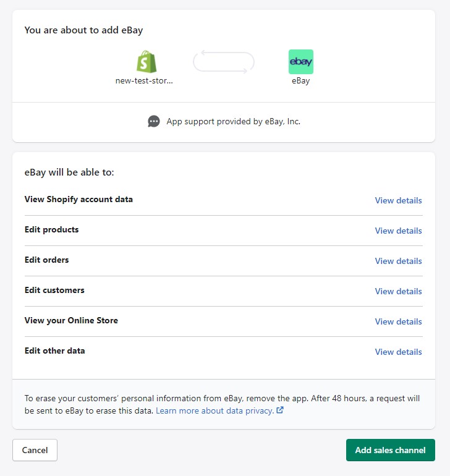Screen dimensions: 450x476
Task: Cancel adding the eBay channel
Action: pyautogui.click(x=35, y=450)
